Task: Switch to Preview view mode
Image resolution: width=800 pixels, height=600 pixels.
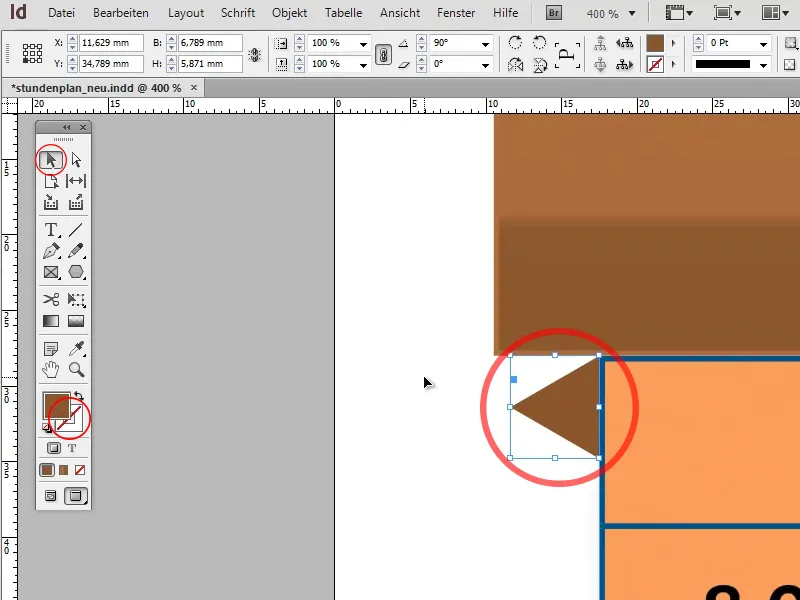Action: coord(76,496)
